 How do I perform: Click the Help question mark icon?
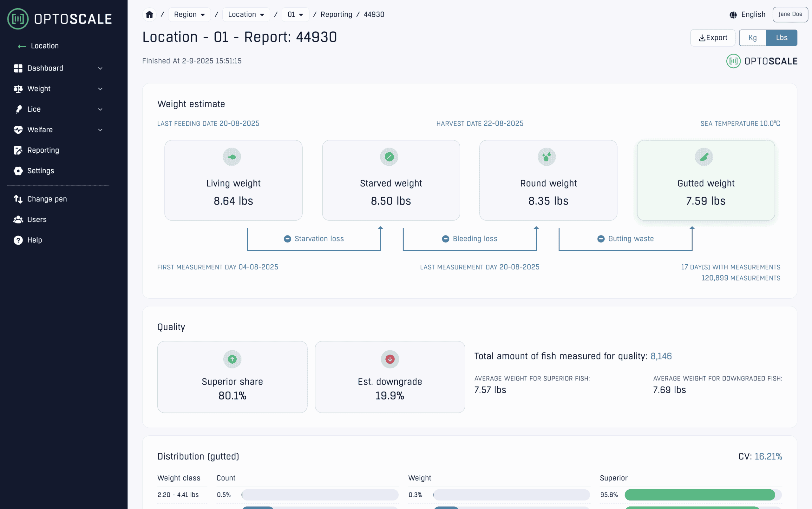tap(18, 240)
